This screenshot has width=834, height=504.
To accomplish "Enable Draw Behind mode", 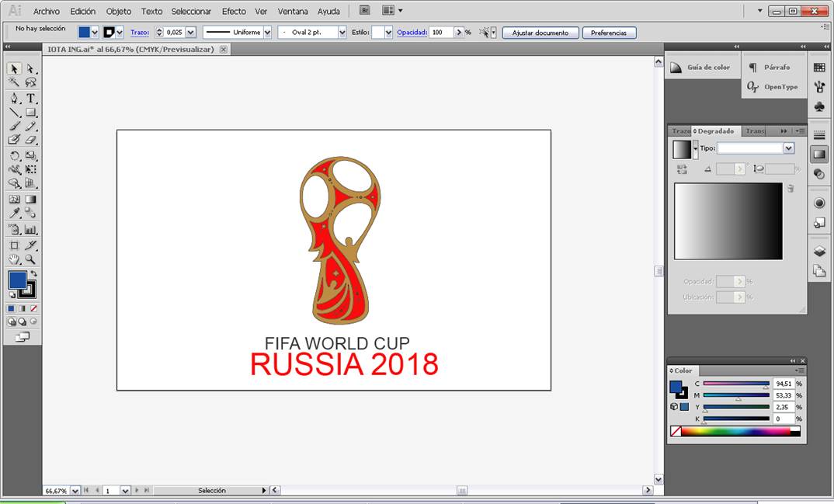I will pyautogui.click(x=23, y=322).
